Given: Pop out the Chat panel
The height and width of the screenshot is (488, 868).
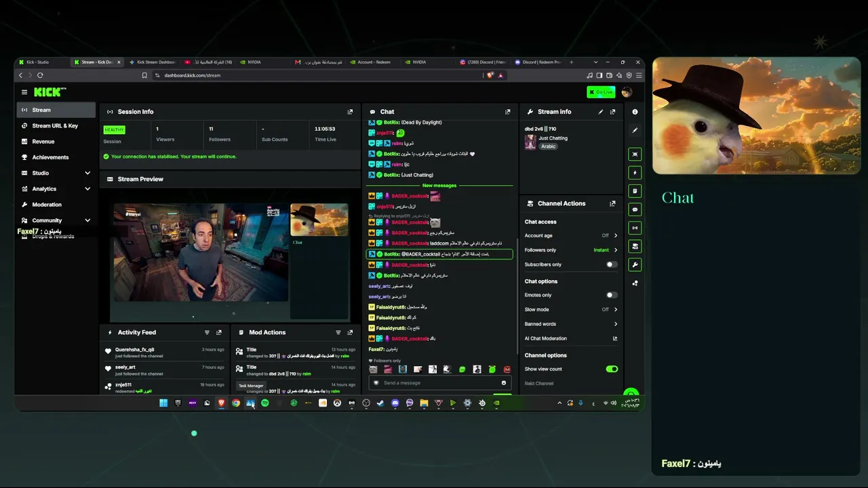Looking at the screenshot, I should pos(507,112).
